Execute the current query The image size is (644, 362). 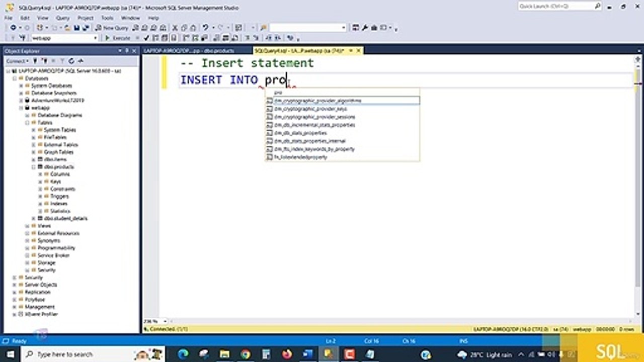click(x=118, y=38)
